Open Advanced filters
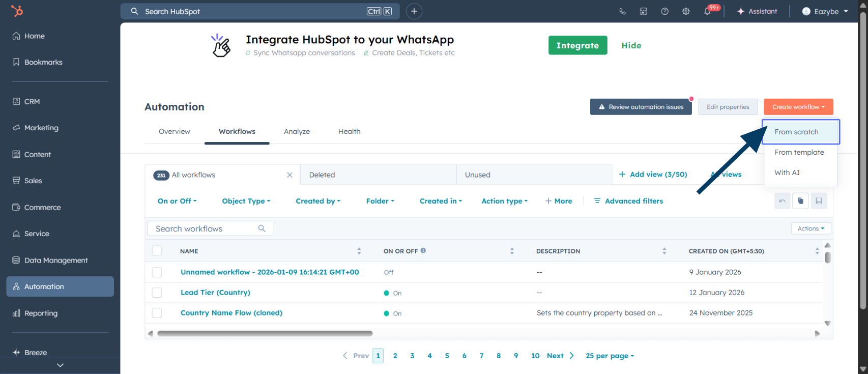This screenshot has height=374, width=868. pos(628,201)
